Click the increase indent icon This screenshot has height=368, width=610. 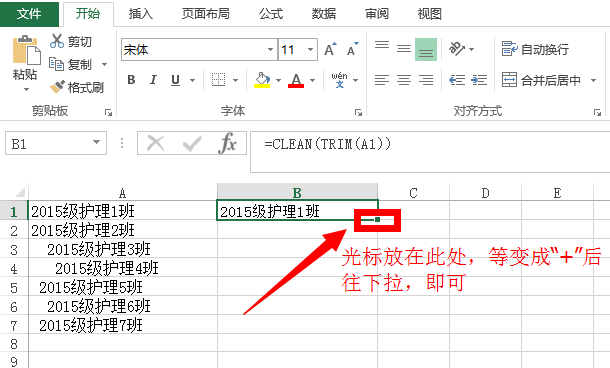(479, 80)
